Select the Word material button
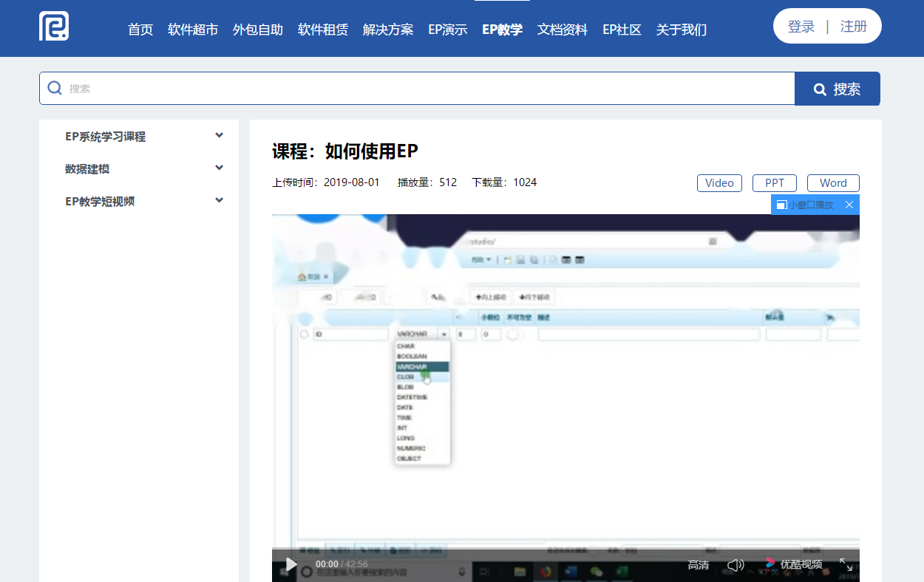The height and width of the screenshot is (582, 924). coord(833,183)
